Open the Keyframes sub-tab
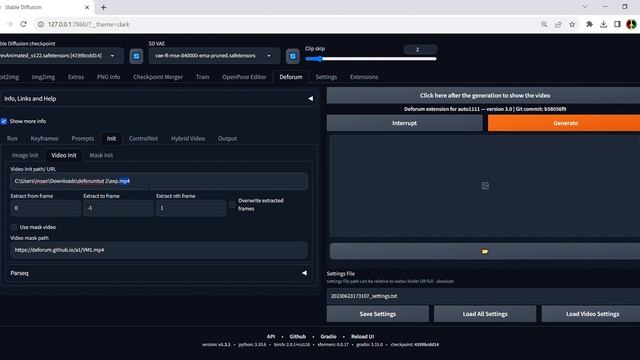Viewport: 640px width, 360px height. (44, 138)
